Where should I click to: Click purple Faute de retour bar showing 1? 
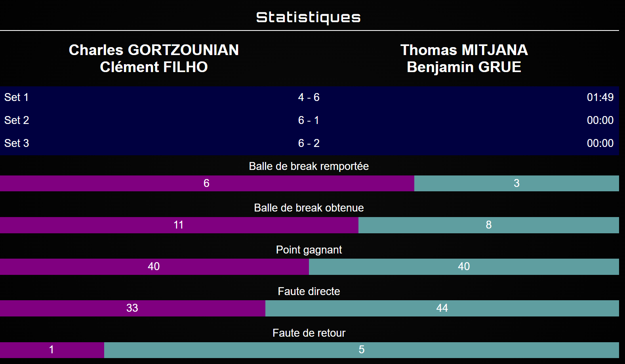pyautogui.click(x=52, y=350)
